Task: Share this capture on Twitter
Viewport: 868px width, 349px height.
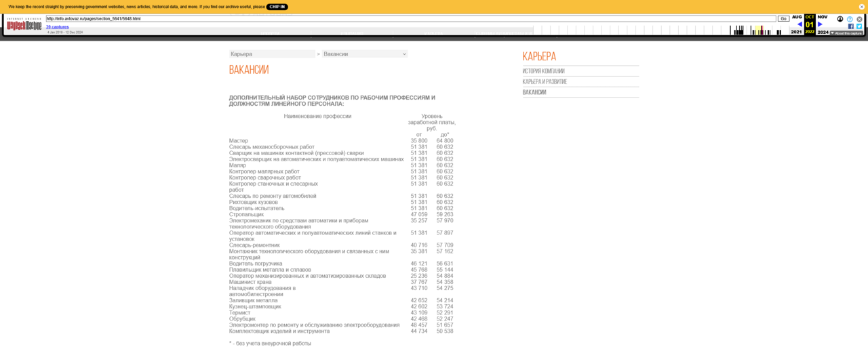Action: tap(859, 26)
